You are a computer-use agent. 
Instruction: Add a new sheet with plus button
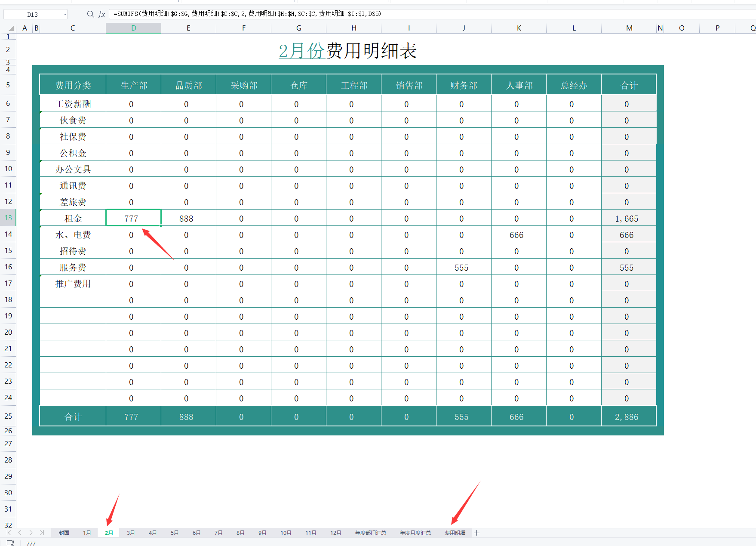coord(476,533)
